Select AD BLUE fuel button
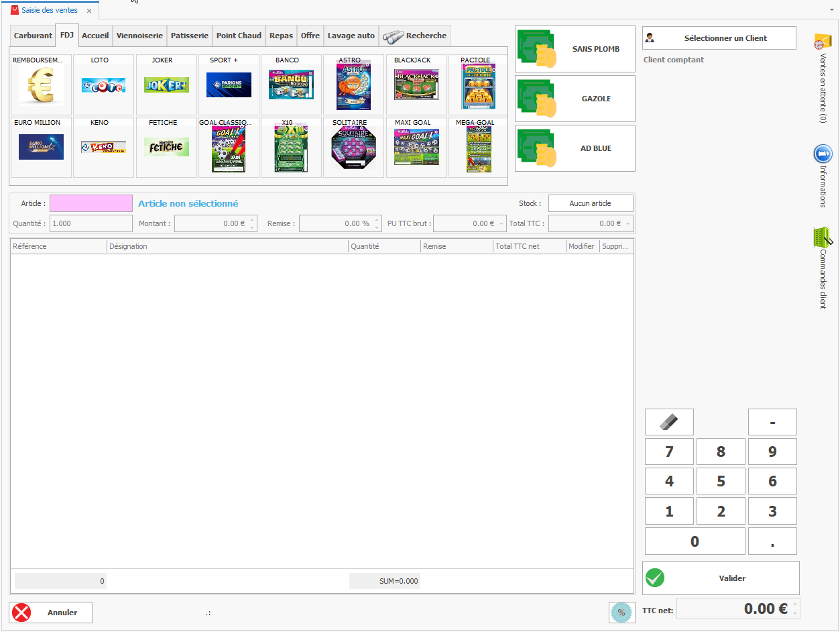The image size is (840, 632). tap(575, 148)
